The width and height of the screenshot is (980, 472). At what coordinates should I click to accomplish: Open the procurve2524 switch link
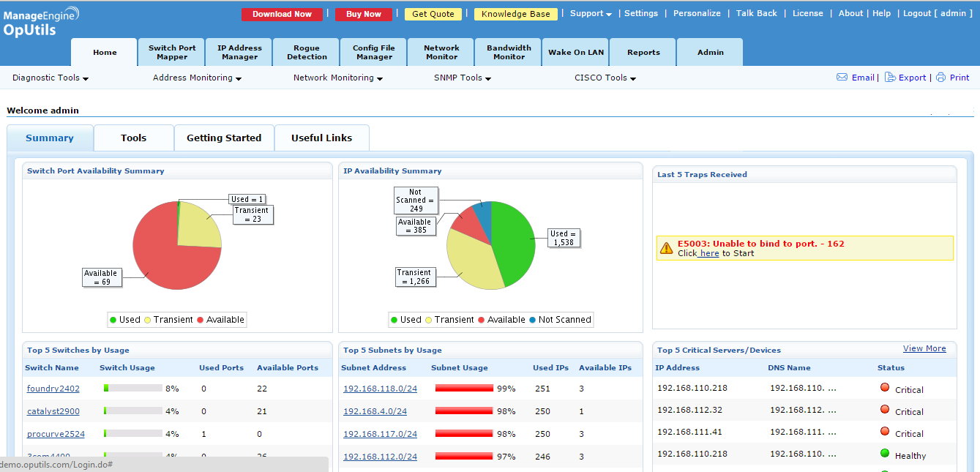[56, 434]
